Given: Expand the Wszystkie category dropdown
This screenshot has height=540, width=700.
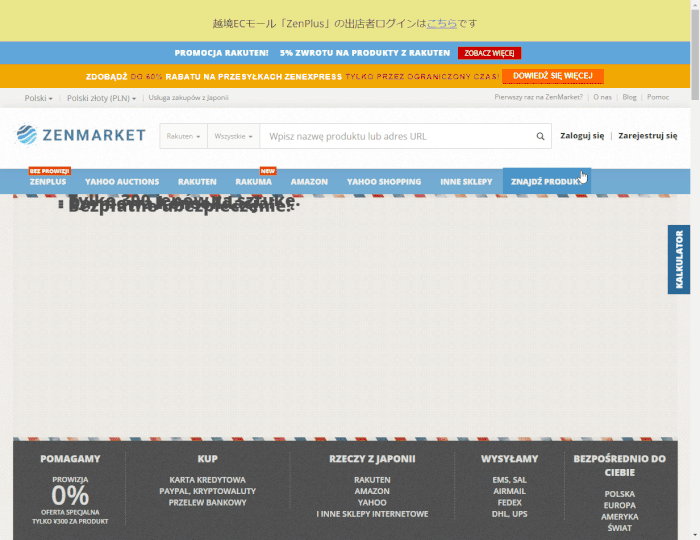Looking at the screenshot, I should [x=233, y=136].
